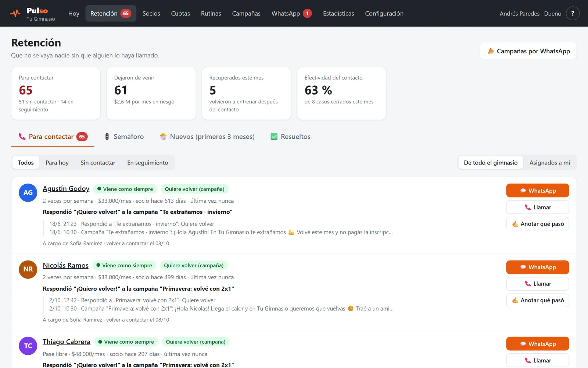Select the Todos filter
This screenshot has width=588, height=368.
pos(26,162)
